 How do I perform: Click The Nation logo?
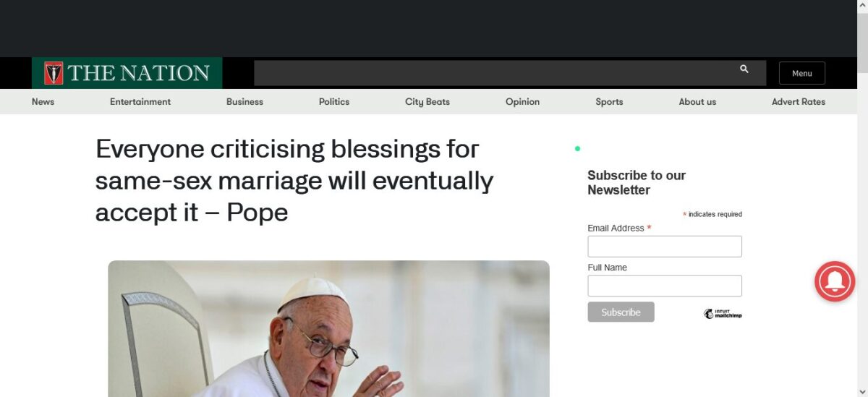127,73
